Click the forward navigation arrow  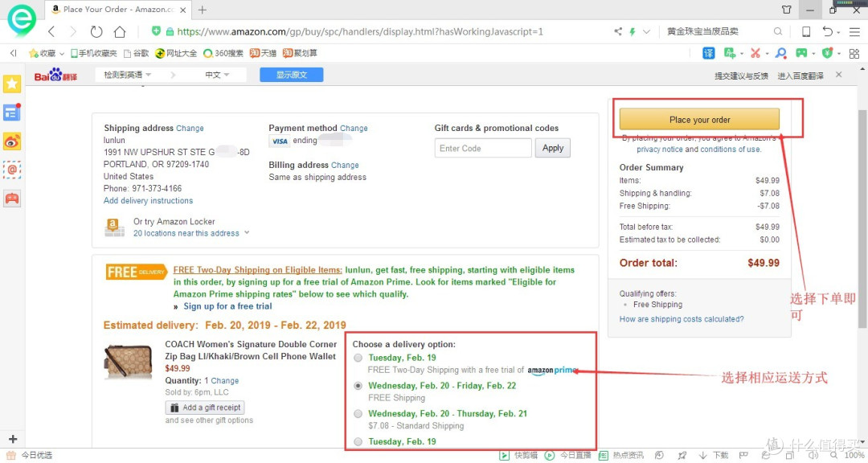pos(73,31)
